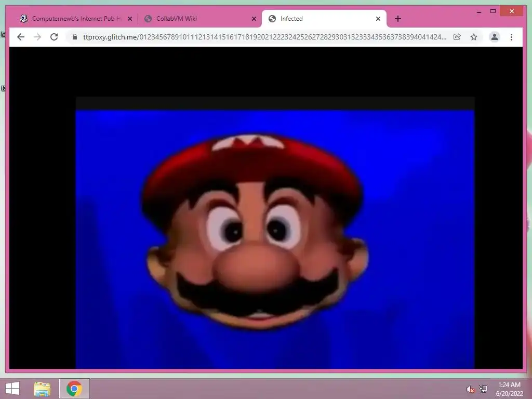The image size is (532, 399).
Task: Click the forward navigation arrow
Action: click(x=37, y=37)
